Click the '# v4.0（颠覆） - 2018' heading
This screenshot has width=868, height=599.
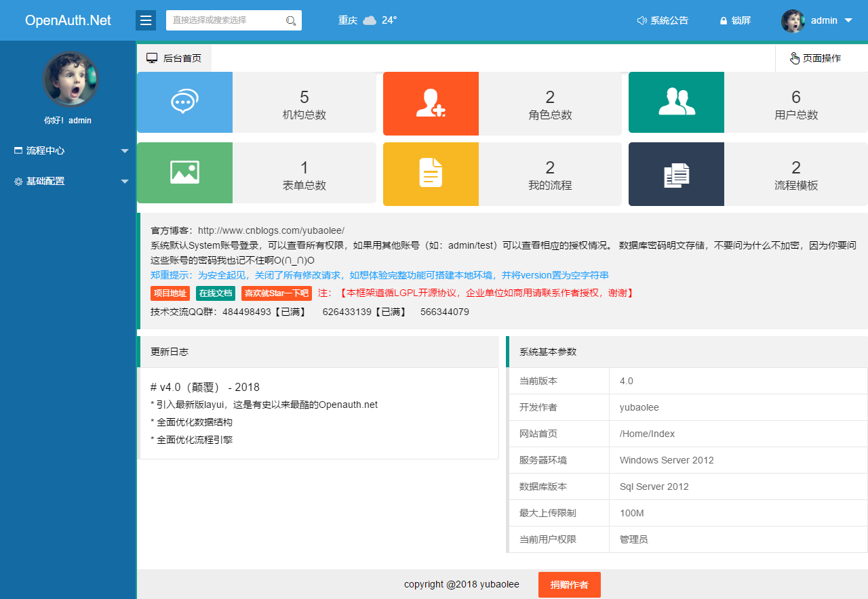click(x=205, y=387)
